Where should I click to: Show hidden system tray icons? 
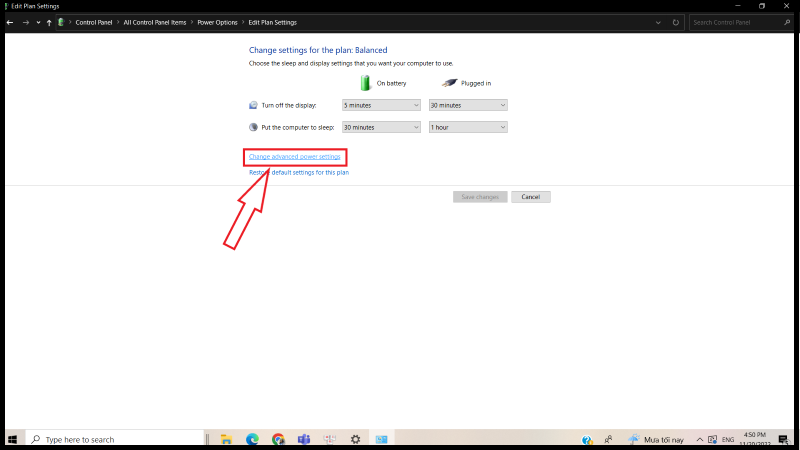[699, 439]
